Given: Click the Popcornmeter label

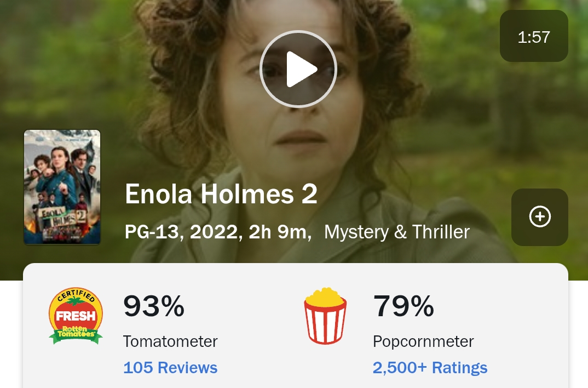Looking at the screenshot, I should [423, 341].
